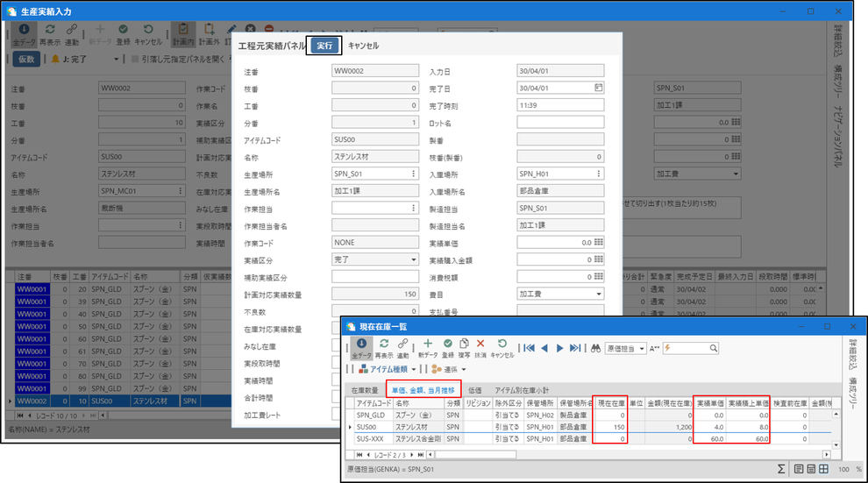Image resolution: width=868 pixels, height=483 pixels.
Task: Toggle 引落し元指定パネルを開く checkbox
Action: pyautogui.click(x=134, y=59)
